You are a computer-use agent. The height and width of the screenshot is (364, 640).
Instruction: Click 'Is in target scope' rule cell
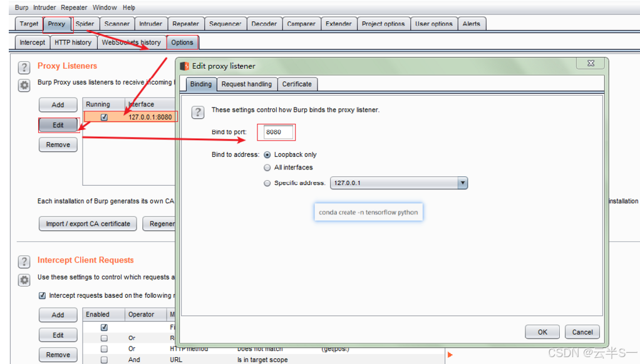[x=262, y=360]
